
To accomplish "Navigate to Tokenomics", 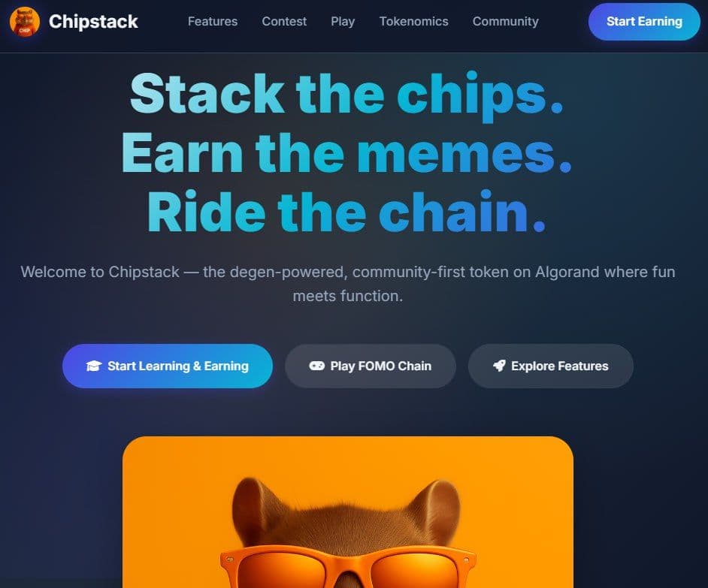I will 413,22.
